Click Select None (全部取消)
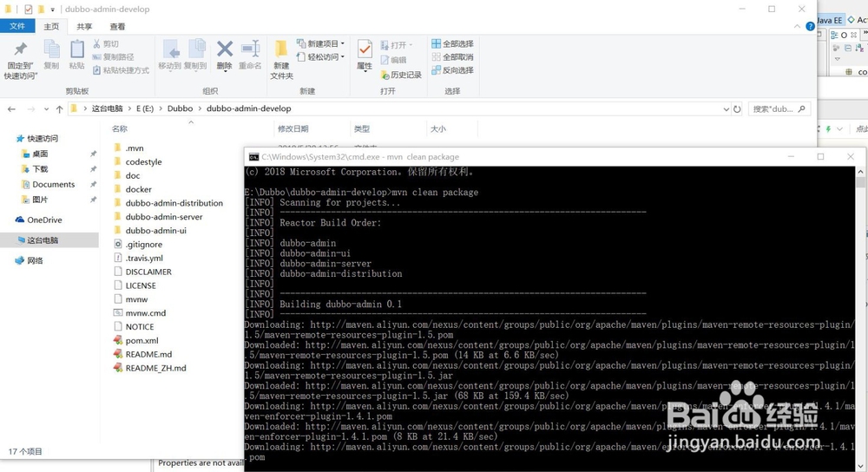Screen dimensions: 868x472 [453, 57]
